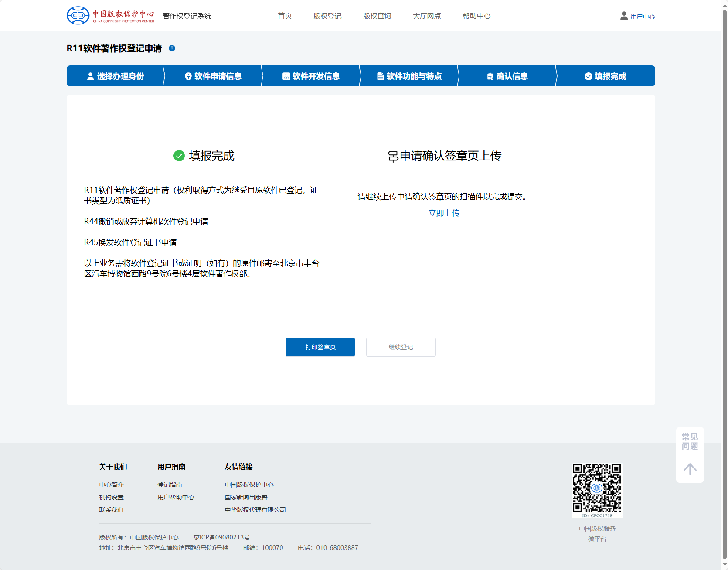
Task: Open the 常见问题 FAQ widget
Action: click(690, 441)
